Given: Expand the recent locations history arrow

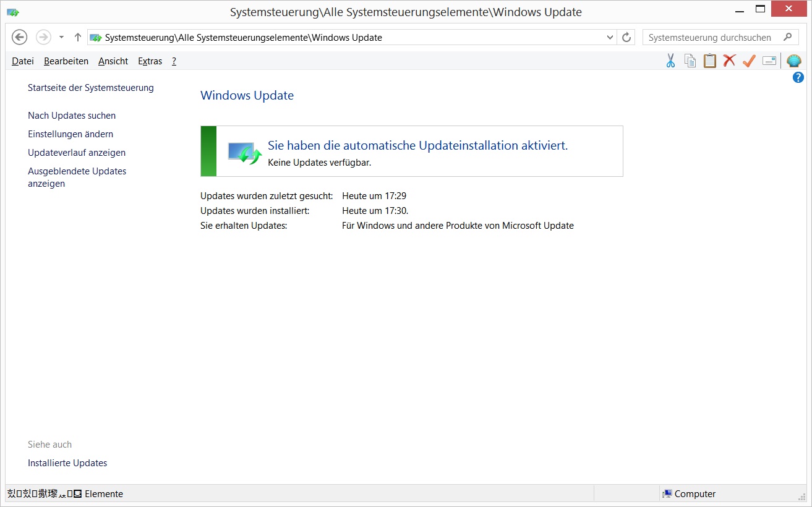Looking at the screenshot, I should pyautogui.click(x=61, y=37).
